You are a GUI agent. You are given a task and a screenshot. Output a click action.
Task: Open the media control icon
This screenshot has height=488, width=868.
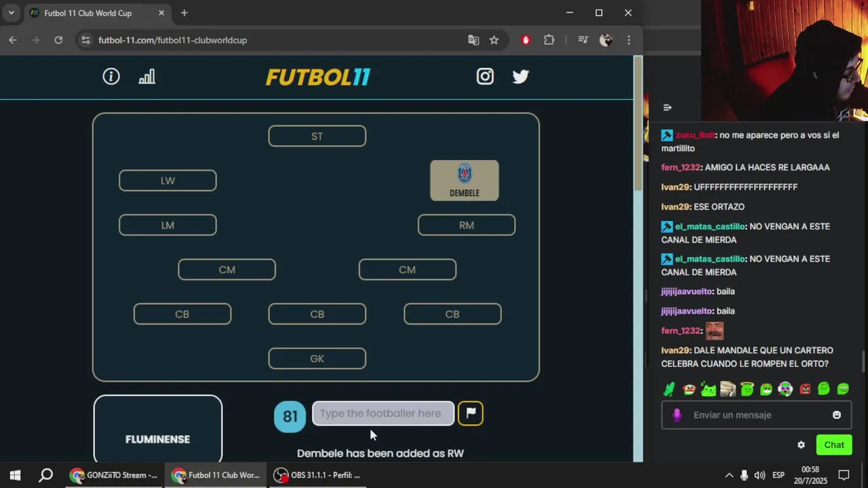pyautogui.click(x=583, y=40)
